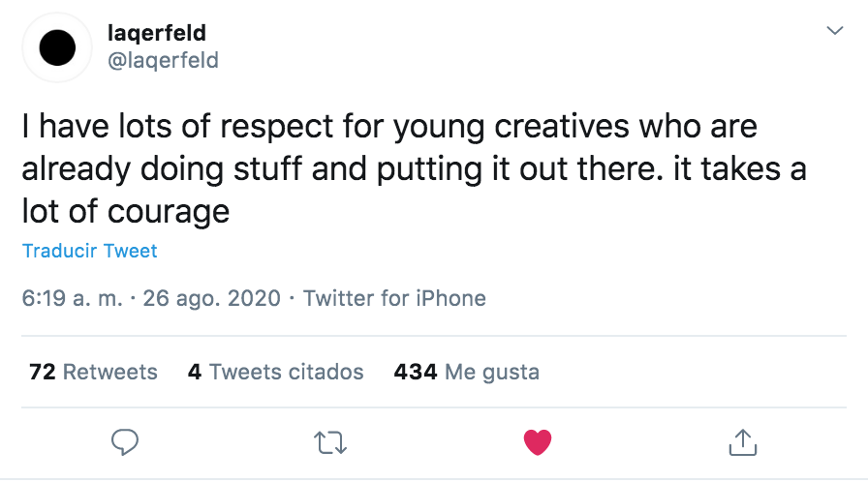This screenshot has width=868, height=482.
Task: Click the bold 72 retweet count number
Action: point(42,372)
